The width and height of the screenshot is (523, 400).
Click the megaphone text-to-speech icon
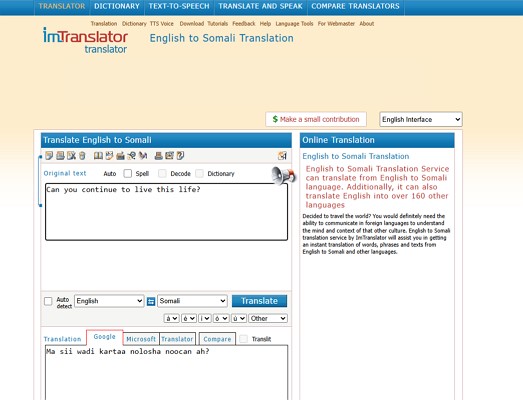(x=283, y=175)
